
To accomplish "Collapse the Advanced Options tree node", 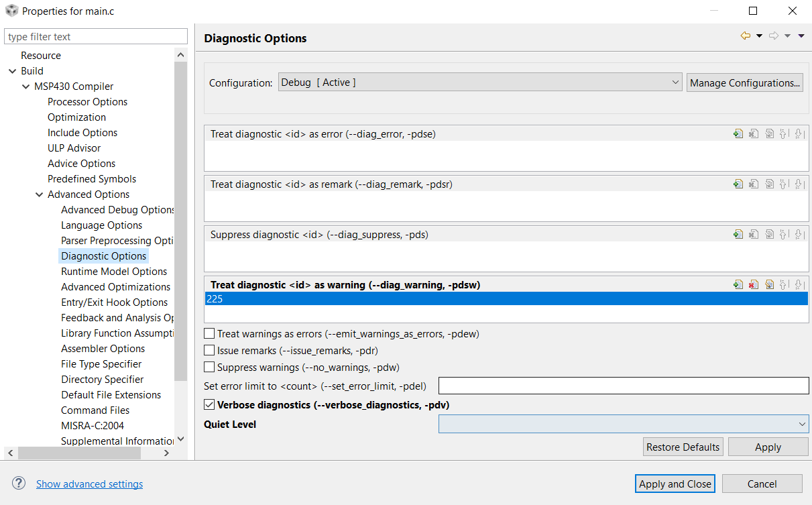I will click(x=39, y=194).
